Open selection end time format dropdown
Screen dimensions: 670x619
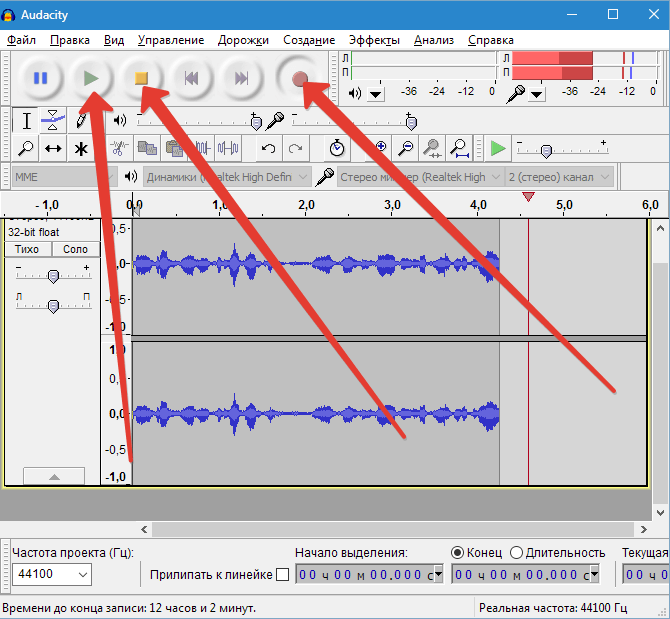(x=594, y=575)
